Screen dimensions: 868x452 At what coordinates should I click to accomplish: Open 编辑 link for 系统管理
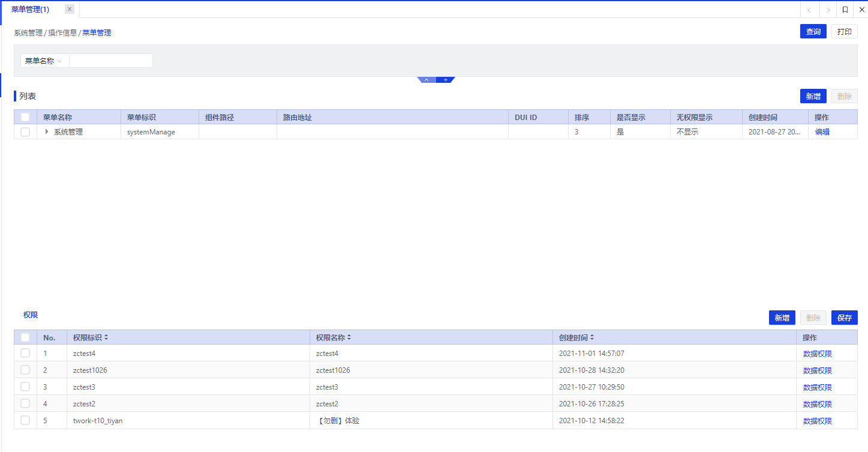(x=822, y=132)
